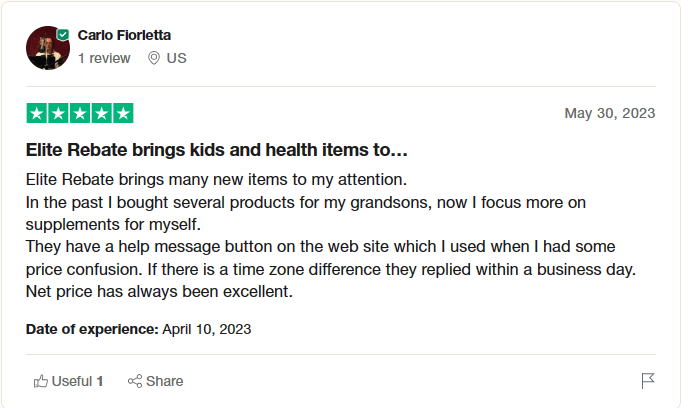Click the Share network icon
Image resolution: width=681 pixels, height=408 pixels.
134,381
